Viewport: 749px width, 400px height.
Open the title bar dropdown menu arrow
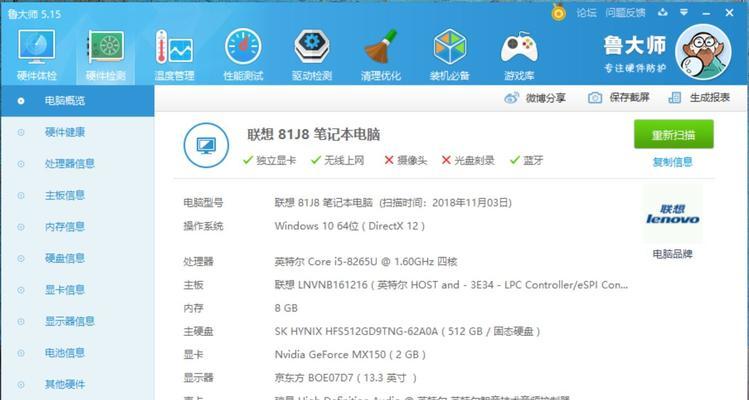point(684,12)
